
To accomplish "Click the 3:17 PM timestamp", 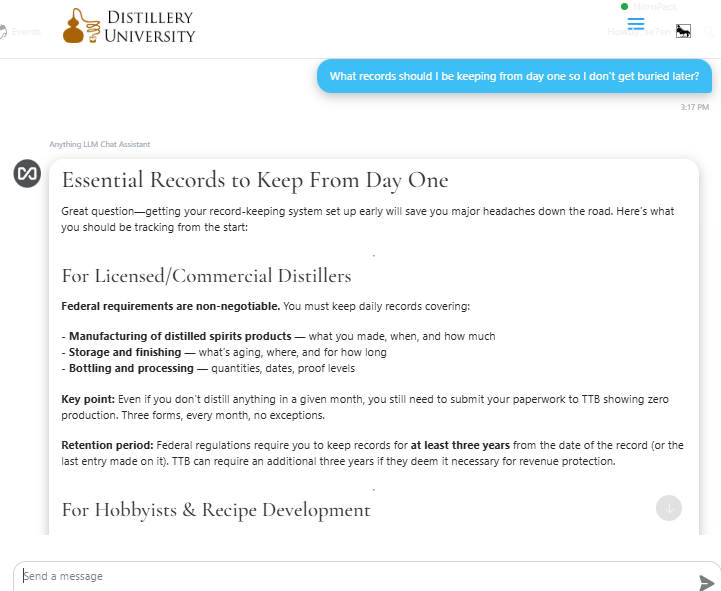I will 694,107.
